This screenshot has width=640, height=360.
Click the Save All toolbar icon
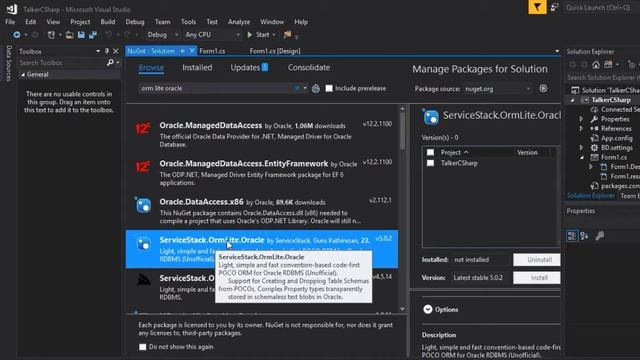pyautogui.click(x=93, y=35)
